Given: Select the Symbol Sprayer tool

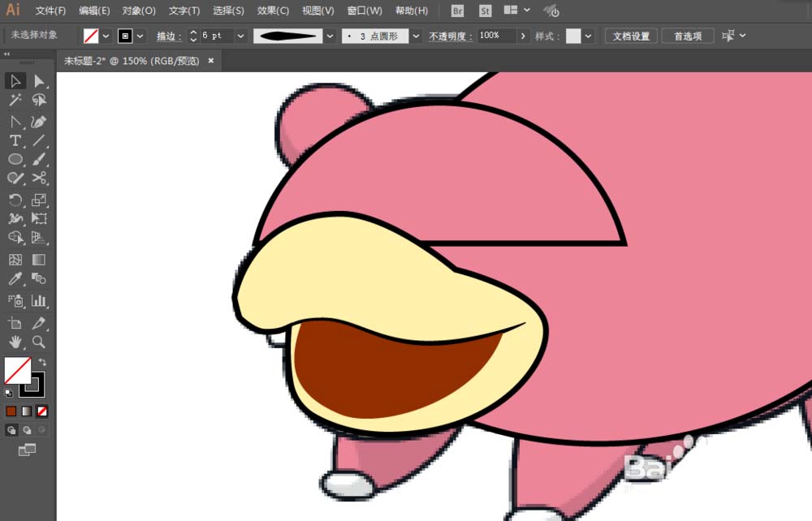Looking at the screenshot, I should click(x=15, y=300).
